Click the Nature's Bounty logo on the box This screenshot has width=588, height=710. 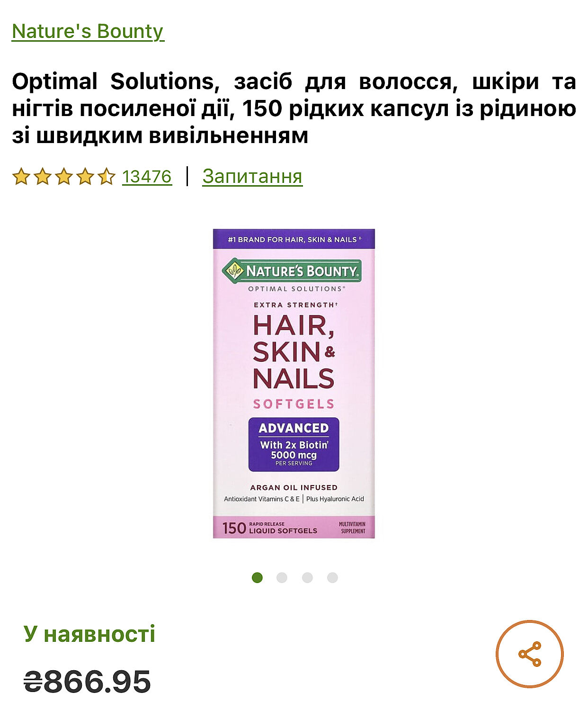[x=292, y=271]
